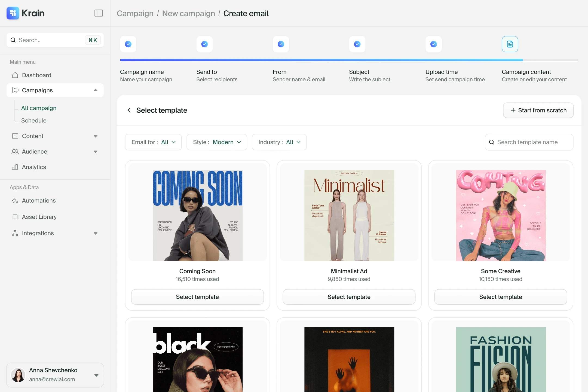Open Schedule under Campaigns
Image resolution: width=588 pixels, height=392 pixels.
point(34,120)
